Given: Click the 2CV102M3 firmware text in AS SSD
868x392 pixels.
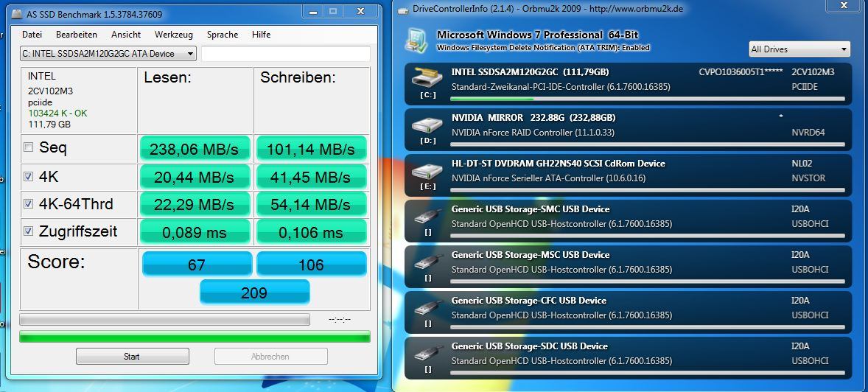Looking at the screenshot, I should [x=50, y=91].
